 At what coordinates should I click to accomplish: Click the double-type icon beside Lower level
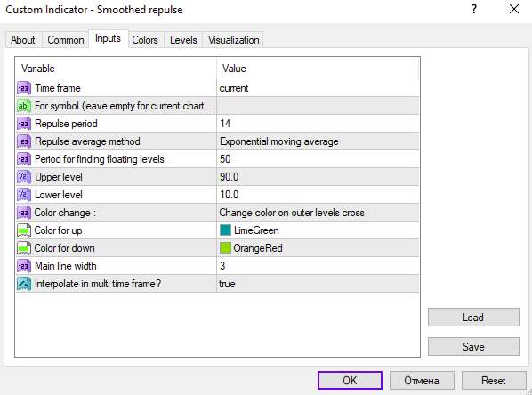pos(24,195)
